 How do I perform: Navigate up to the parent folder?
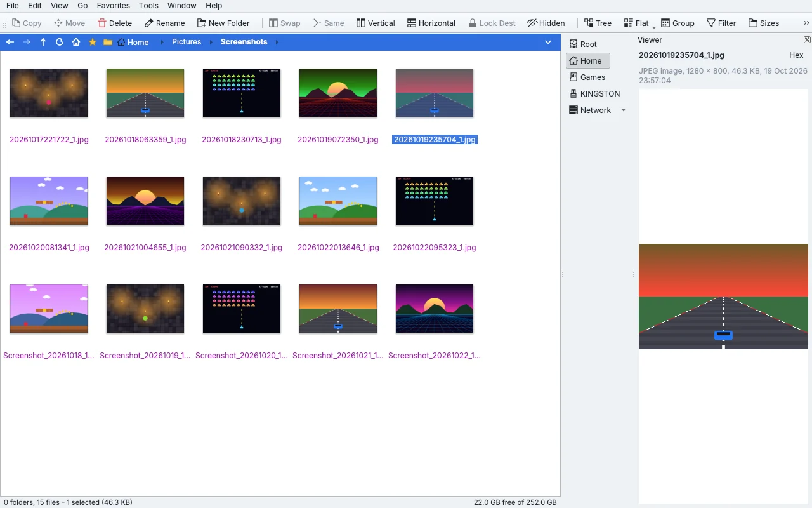click(x=43, y=42)
